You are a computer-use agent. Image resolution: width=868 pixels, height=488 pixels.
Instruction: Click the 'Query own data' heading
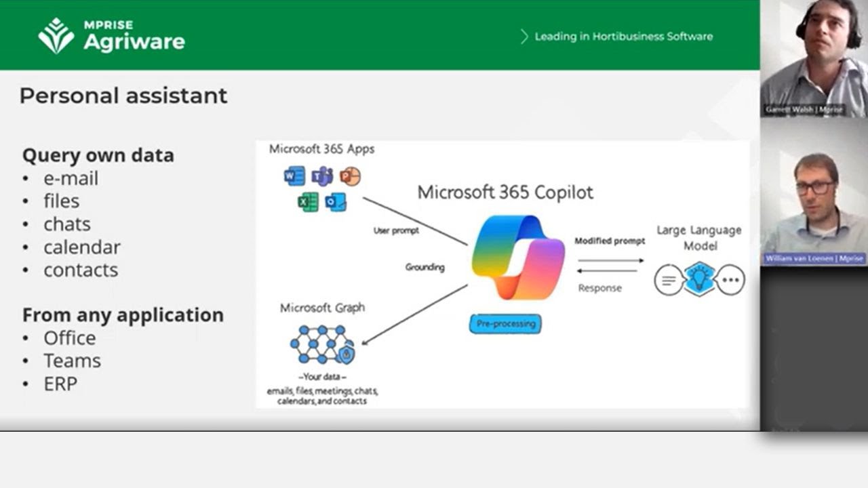click(x=98, y=155)
